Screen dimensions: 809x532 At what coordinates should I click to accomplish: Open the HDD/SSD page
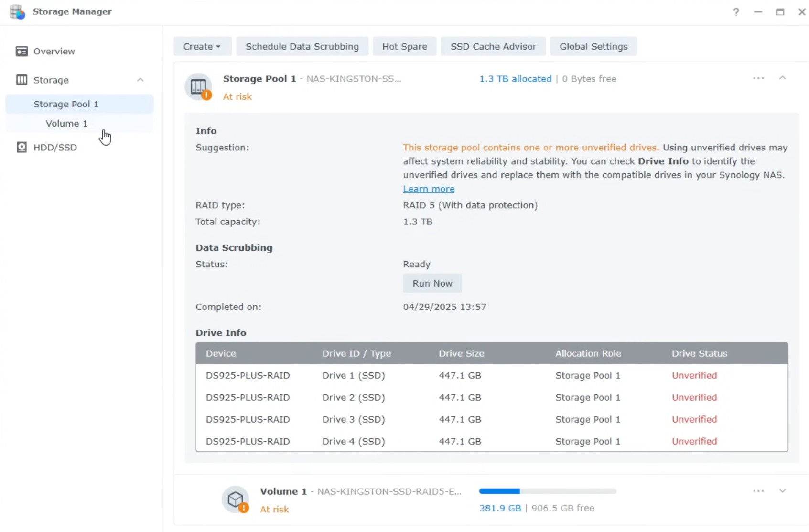click(55, 147)
